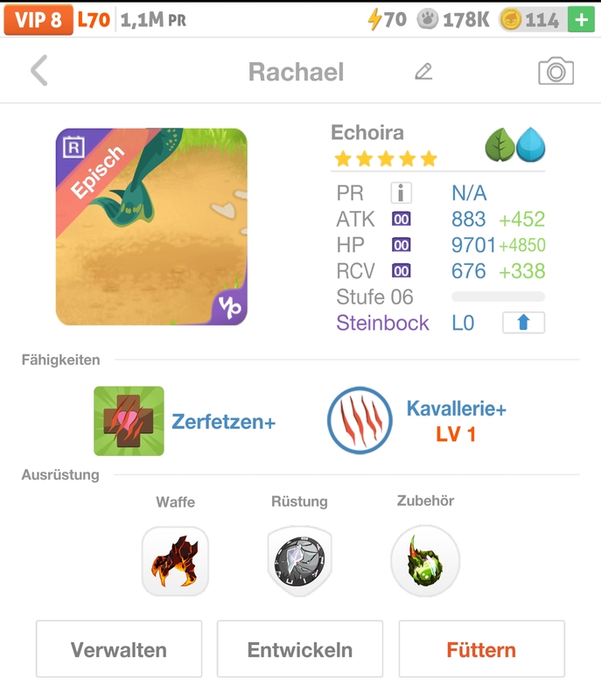
Task: Tap the leaf and water element icons
Action: click(x=515, y=145)
